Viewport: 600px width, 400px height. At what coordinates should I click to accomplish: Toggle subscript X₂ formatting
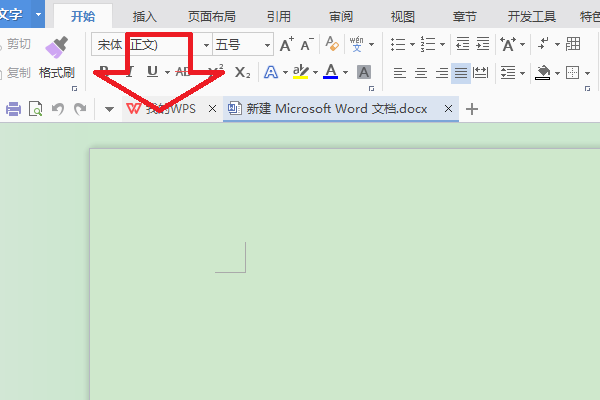243,72
